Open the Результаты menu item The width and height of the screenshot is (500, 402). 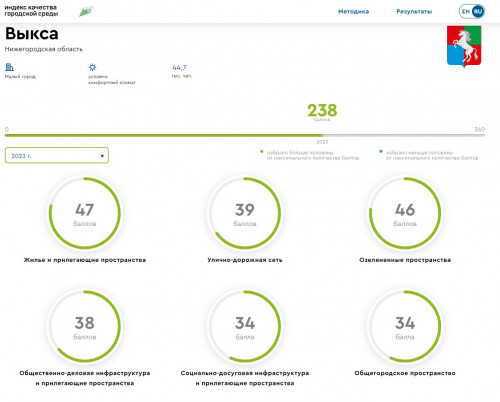pos(414,12)
